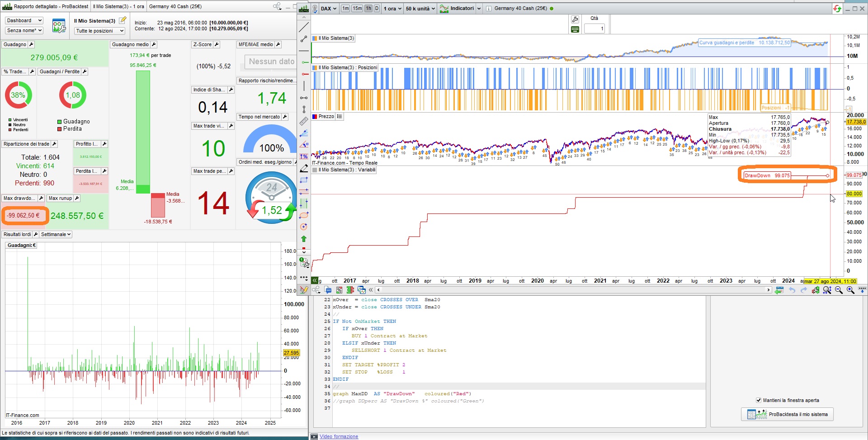Toggle the 1h timeframe button
868x440 pixels.
(x=368, y=9)
